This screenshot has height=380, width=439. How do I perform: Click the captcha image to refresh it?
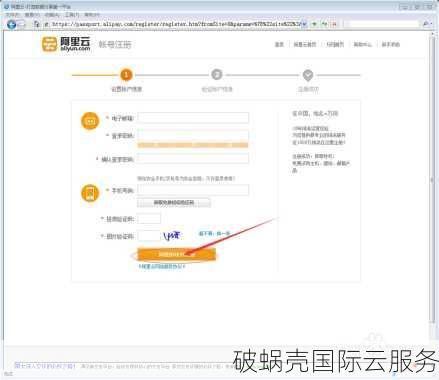coord(173,236)
